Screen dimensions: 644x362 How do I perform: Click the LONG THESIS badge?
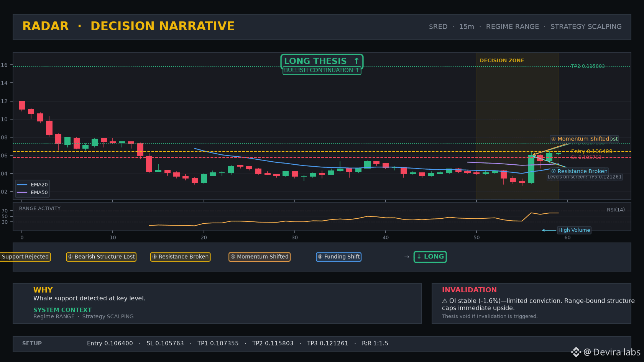pyautogui.click(x=322, y=61)
